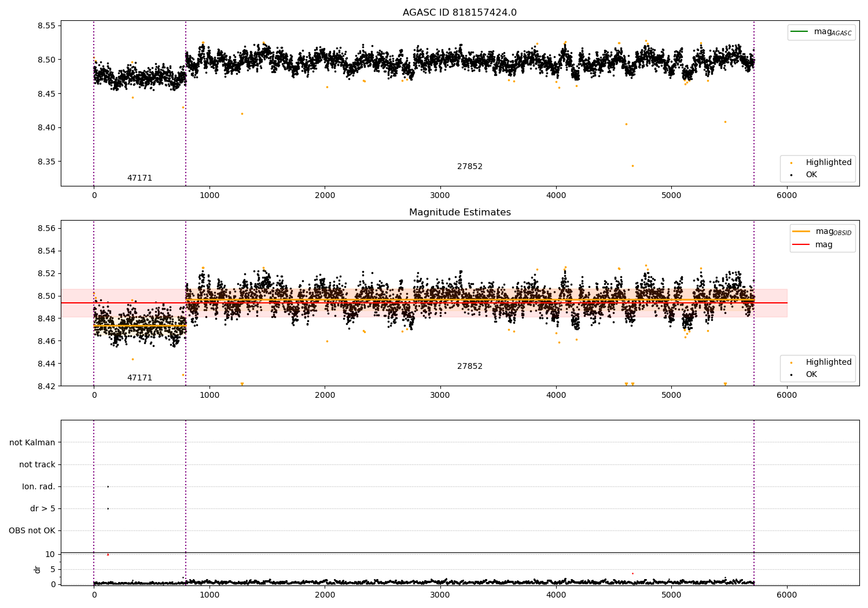Click the black point on the 'dr > 5' row

(x=108, y=509)
